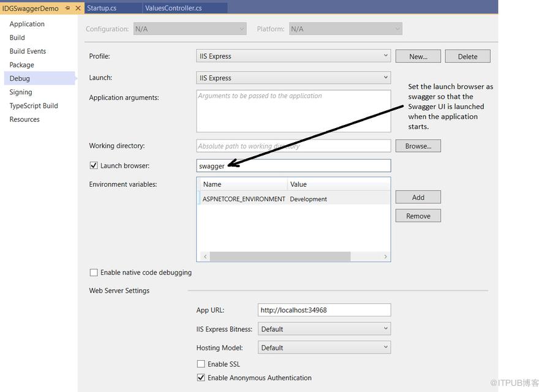The height and width of the screenshot is (392, 545).
Task: Click the New... profile button
Action: point(418,56)
